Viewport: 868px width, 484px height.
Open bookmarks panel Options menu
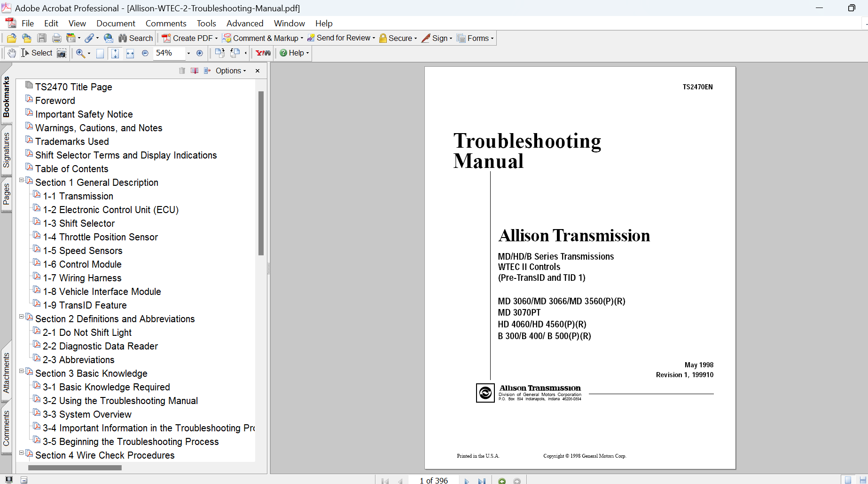[x=231, y=71]
